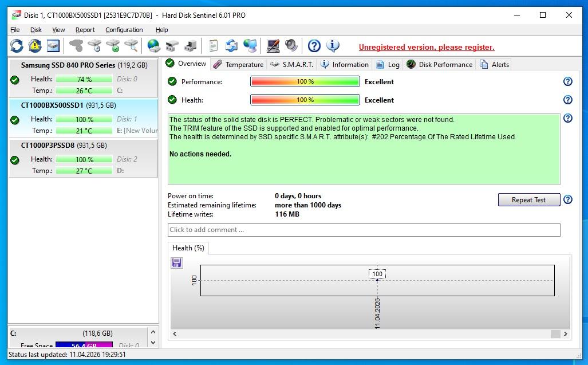Click the disk with magnifier surface test icon
Viewport: 588px width, 365px height.
click(x=131, y=46)
